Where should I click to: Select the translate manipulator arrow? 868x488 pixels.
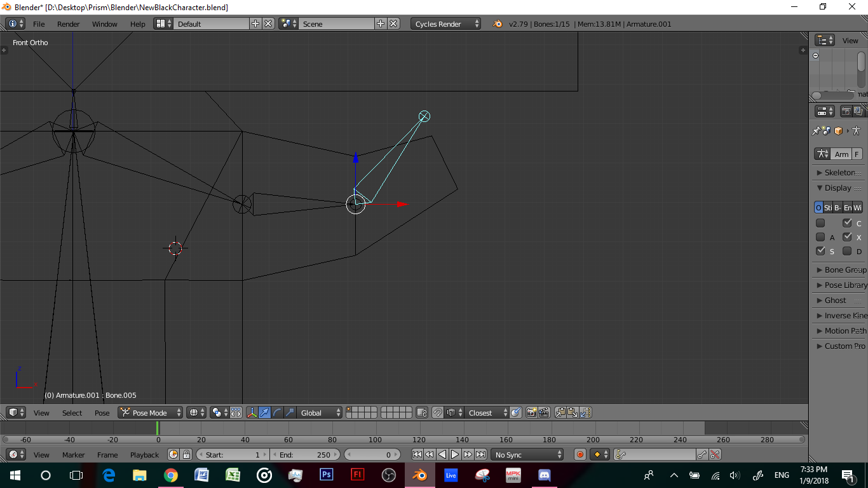click(264, 412)
